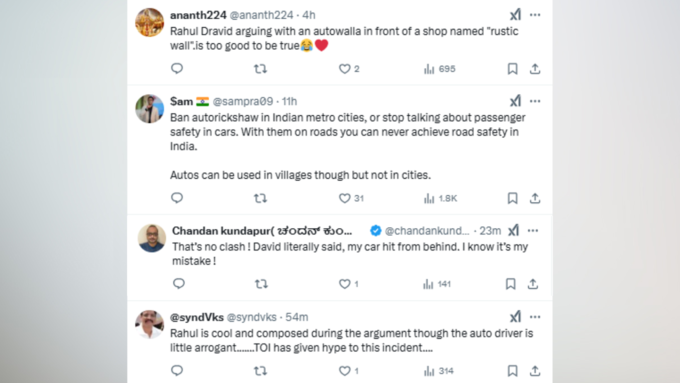680x383 pixels.
Task: Like ananth224's tweet with 2 likes
Action: pyautogui.click(x=349, y=69)
